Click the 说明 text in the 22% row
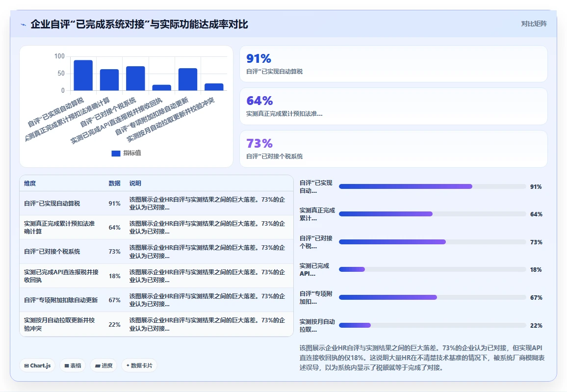The height and width of the screenshot is (392, 567). (207, 324)
